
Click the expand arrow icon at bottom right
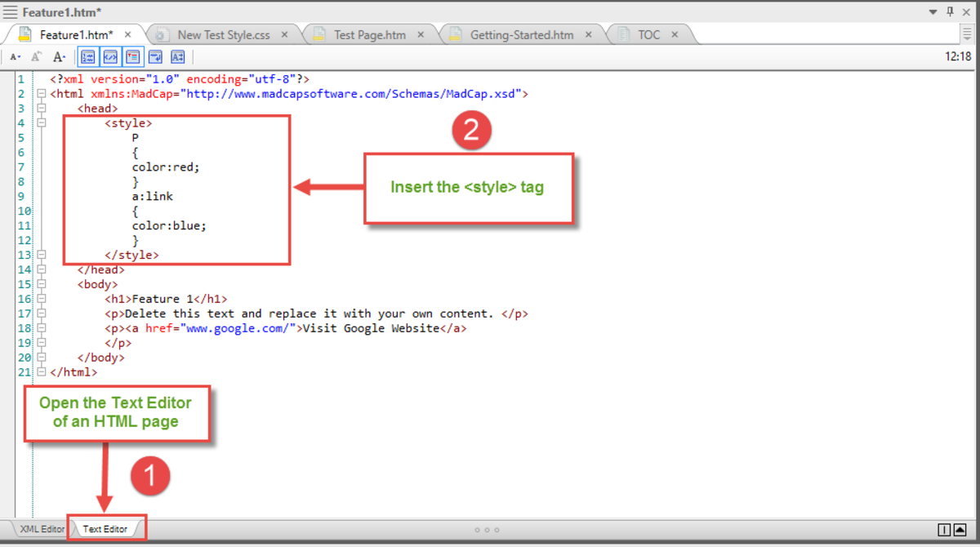point(960,530)
